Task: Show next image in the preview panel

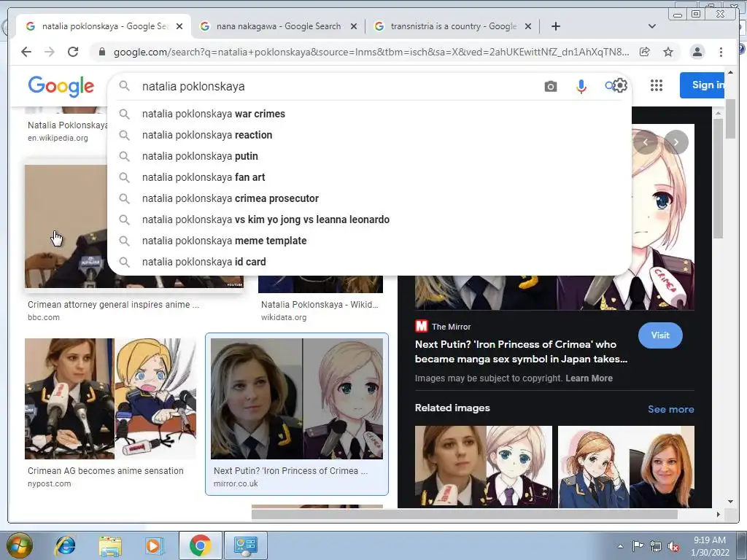Action: pyautogui.click(x=676, y=142)
